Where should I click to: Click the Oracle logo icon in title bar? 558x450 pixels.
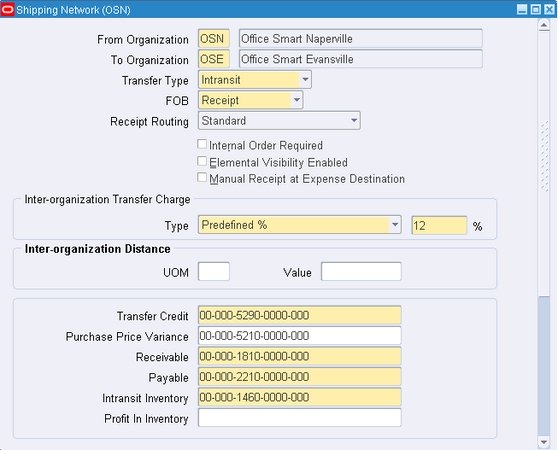click(x=7, y=9)
